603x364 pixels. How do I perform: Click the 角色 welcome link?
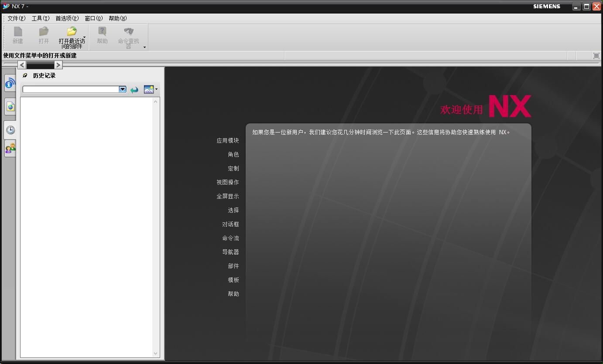click(x=233, y=154)
